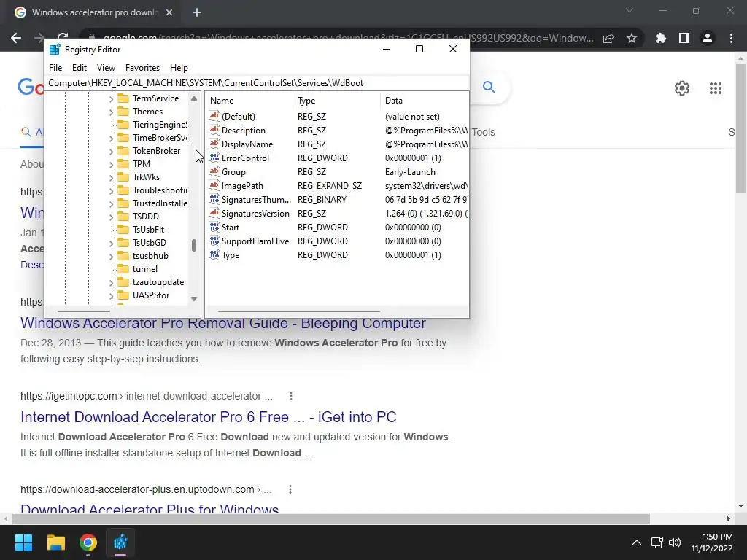747x560 pixels.
Task: Open Chrome extensions puzzle icon
Action: pos(660,38)
